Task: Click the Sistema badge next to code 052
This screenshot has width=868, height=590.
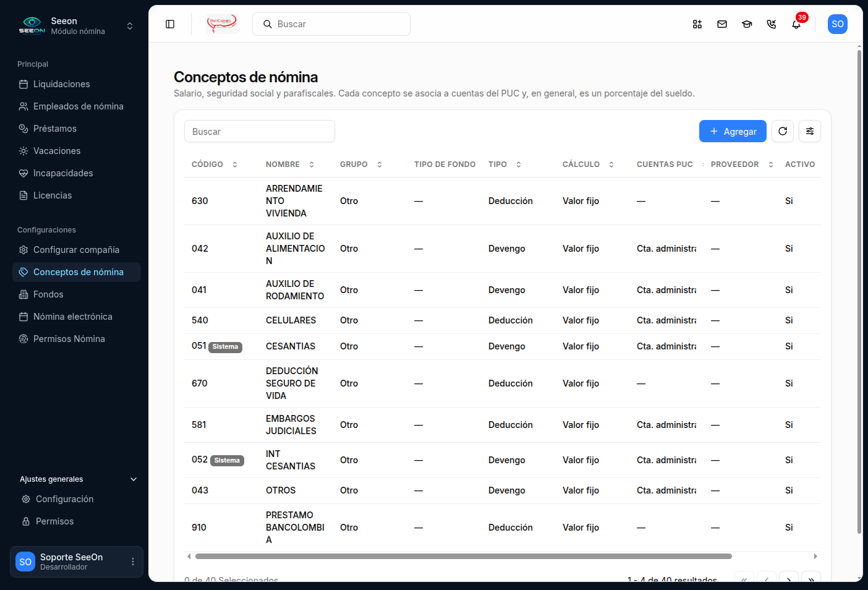Action: coord(227,461)
